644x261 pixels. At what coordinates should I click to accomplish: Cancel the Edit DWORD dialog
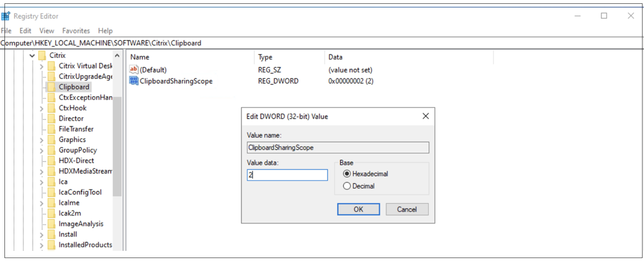(x=407, y=209)
